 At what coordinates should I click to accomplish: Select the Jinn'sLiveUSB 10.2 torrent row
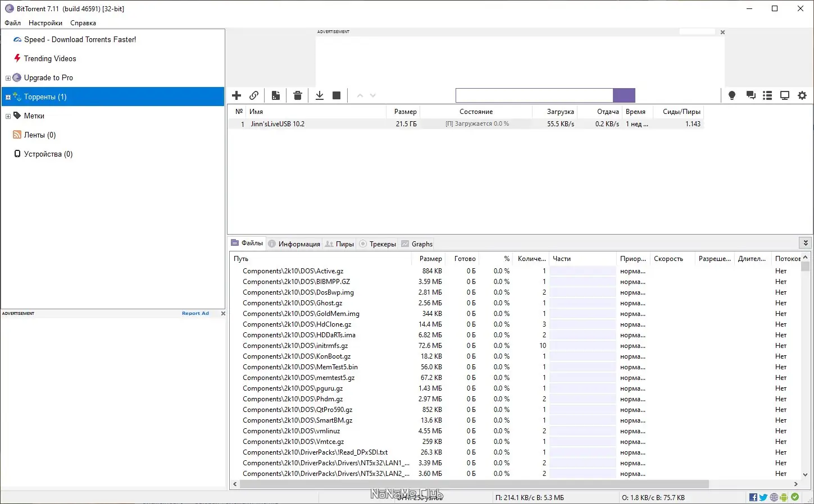click(466, 124)
